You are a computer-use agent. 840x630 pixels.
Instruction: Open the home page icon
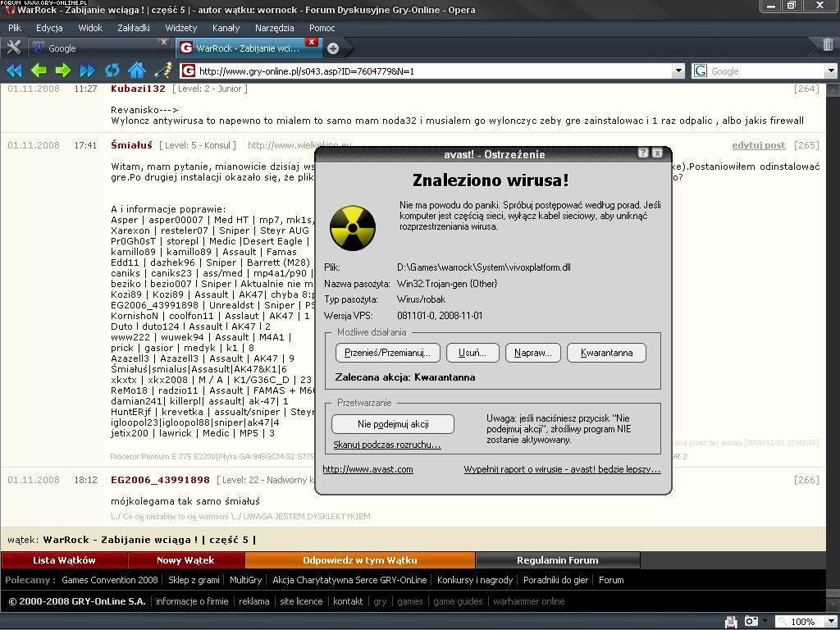pos(137,71)
